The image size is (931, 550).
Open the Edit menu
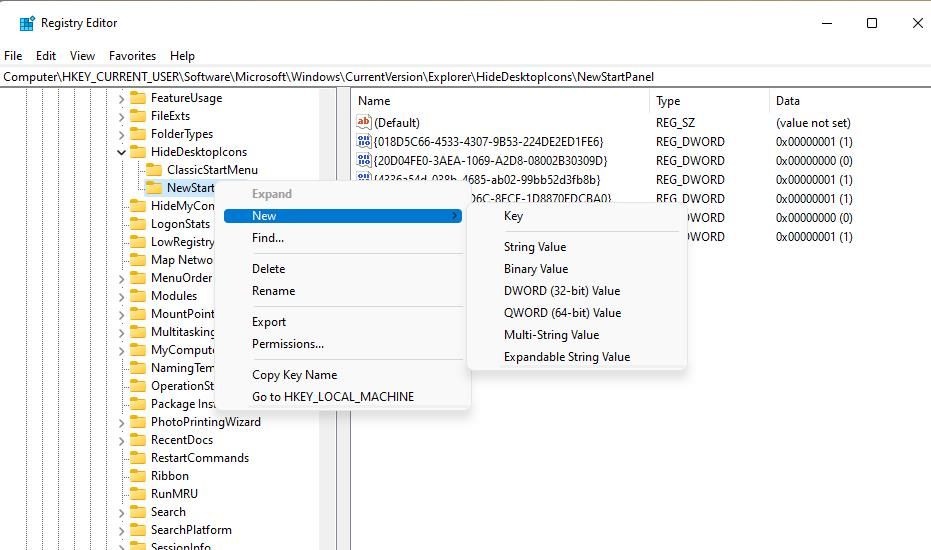[46, 56]
